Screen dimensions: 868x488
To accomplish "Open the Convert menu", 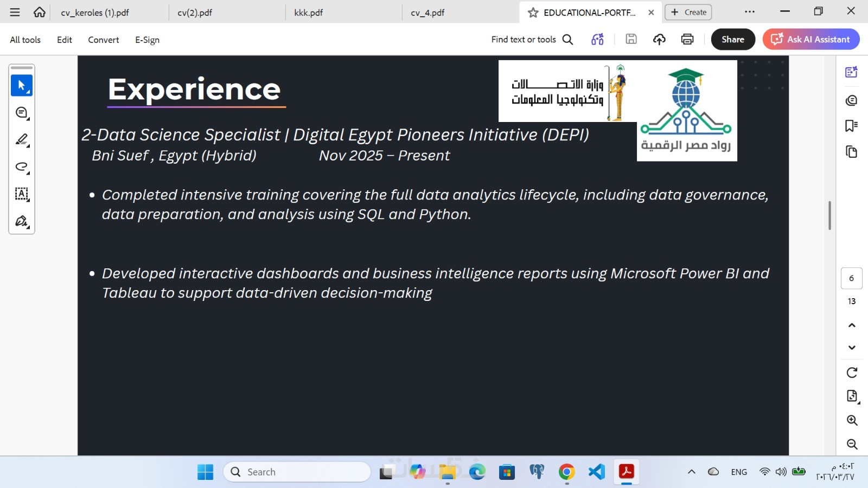I will (x=103, y=40).
